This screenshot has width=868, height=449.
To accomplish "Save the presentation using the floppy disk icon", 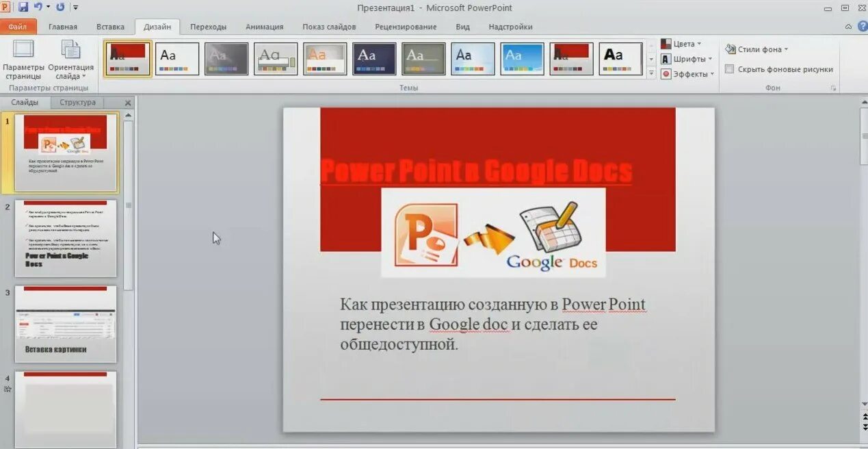I will coord(23,7).
